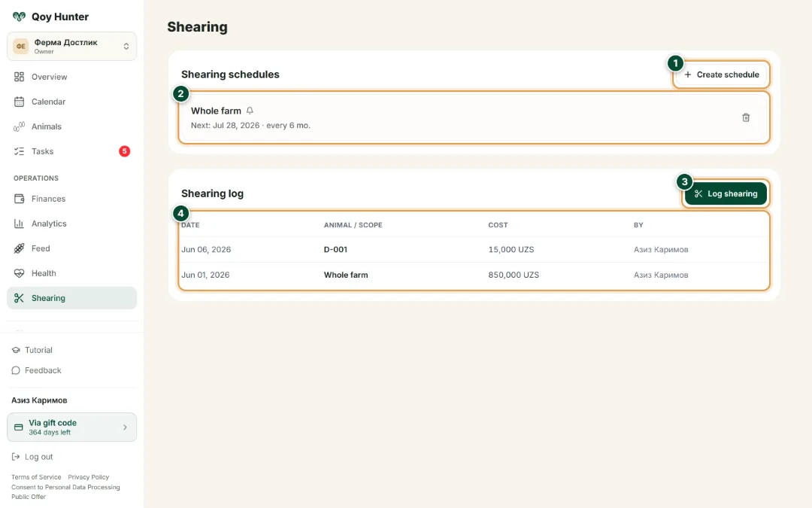Go to Animals section

pyautogui.click(x=71, y=126)
